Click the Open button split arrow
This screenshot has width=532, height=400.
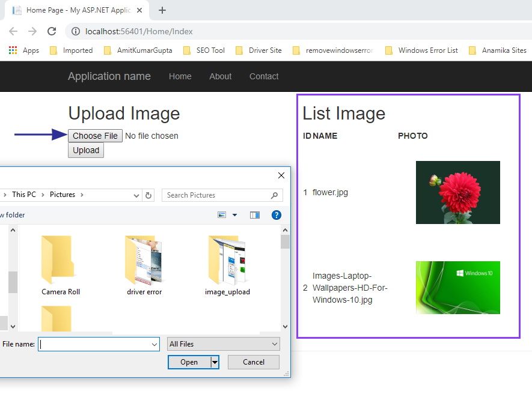click(x=214, y=362)
